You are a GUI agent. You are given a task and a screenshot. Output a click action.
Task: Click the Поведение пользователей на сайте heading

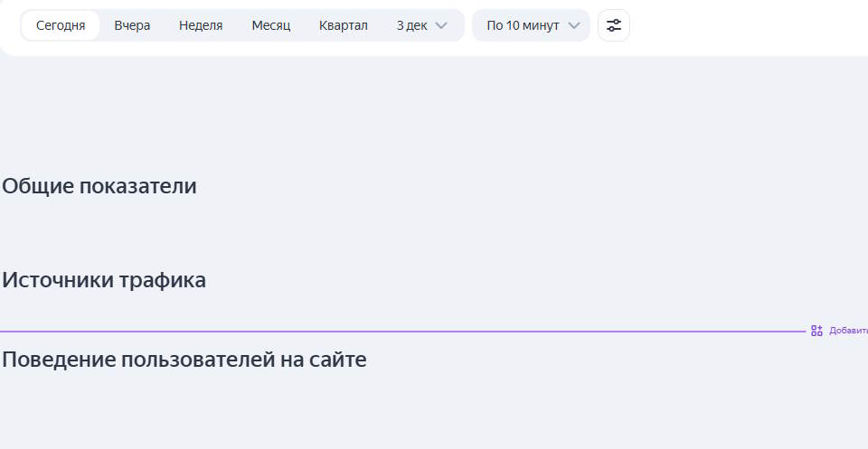(x=184, y=360)
